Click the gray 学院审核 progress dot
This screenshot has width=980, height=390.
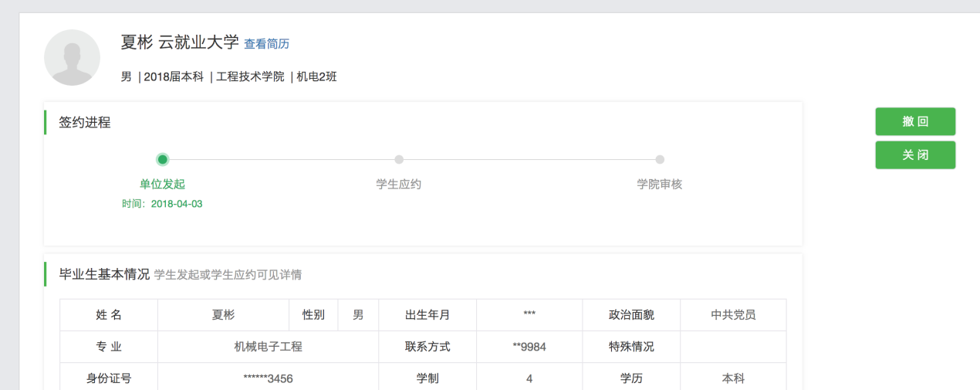(x=660, y=160)
